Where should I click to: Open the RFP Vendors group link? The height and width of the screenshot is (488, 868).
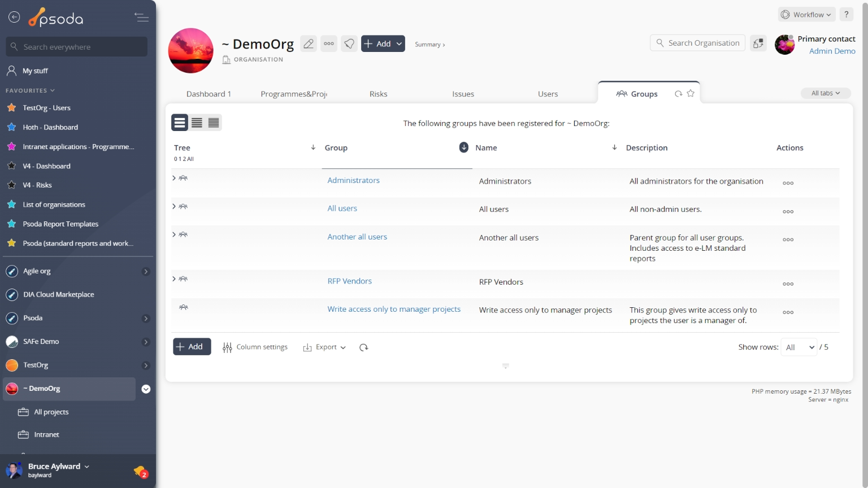point(349,281)
